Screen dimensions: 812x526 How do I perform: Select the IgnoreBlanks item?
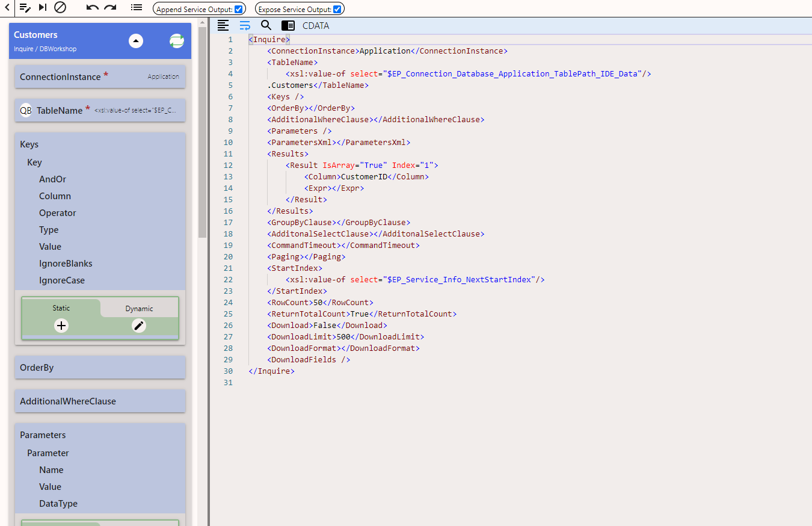tap(66, 264)
